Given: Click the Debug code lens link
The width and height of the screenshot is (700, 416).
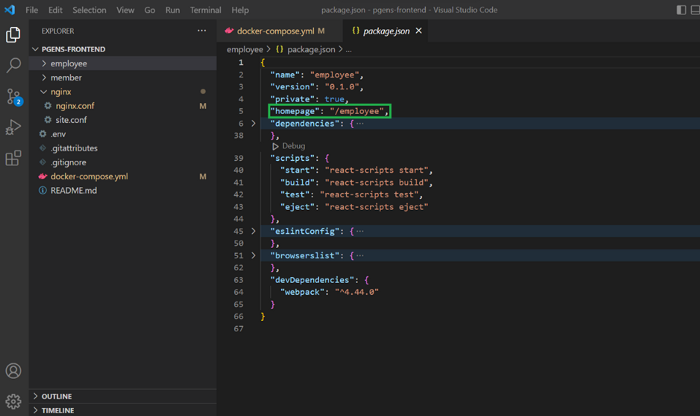Looking at the screenshot, I should 293,146.
